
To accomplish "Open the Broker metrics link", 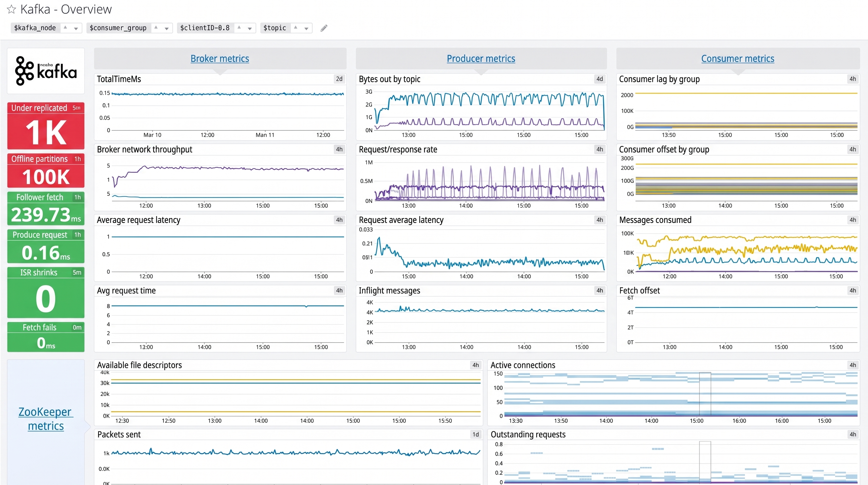I will 220,58.
